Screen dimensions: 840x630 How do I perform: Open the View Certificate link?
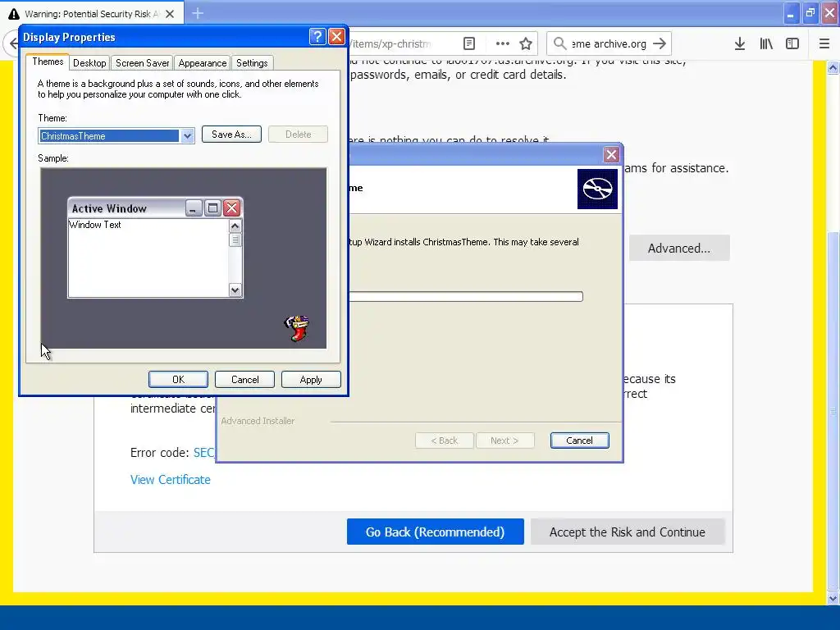click(171, 479)
